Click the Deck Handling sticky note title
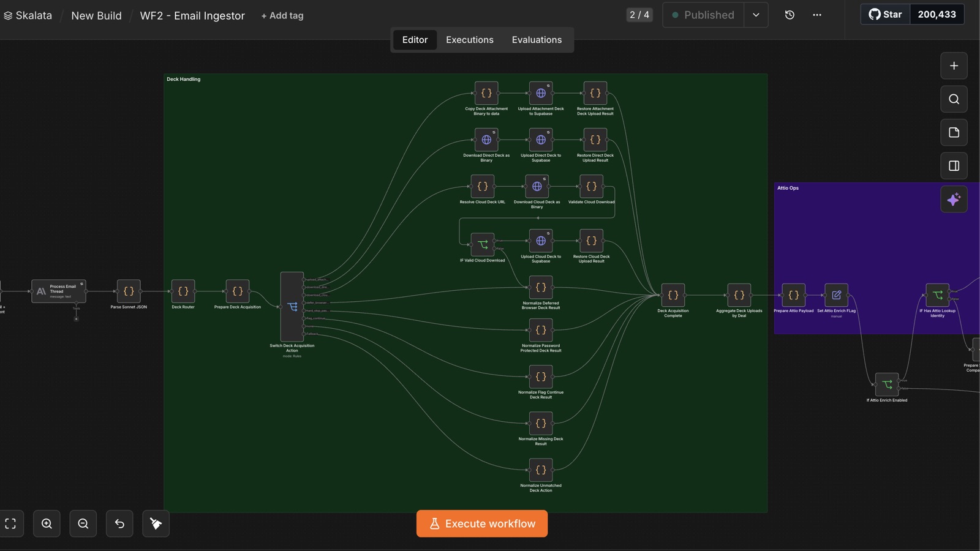980x551 pixels. (184, 79)
